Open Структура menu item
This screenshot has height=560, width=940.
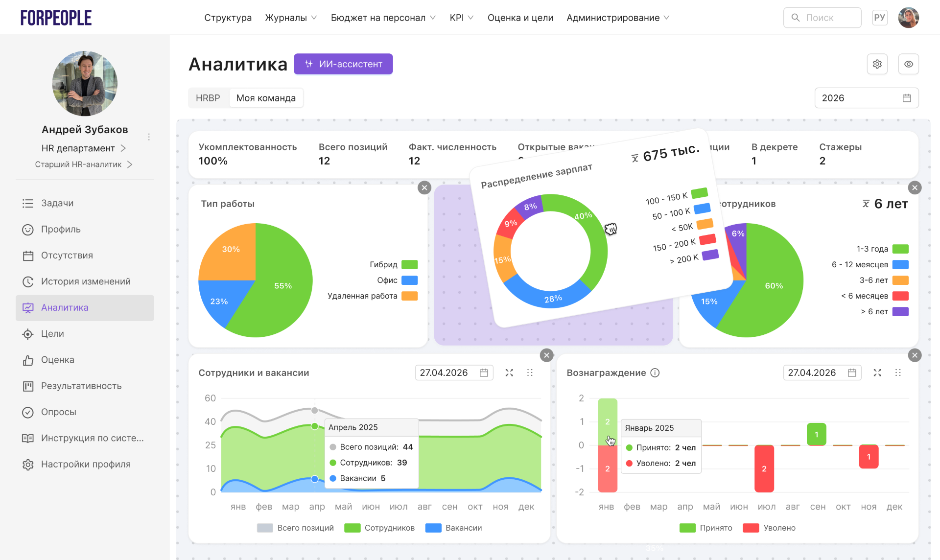(228, 18)
